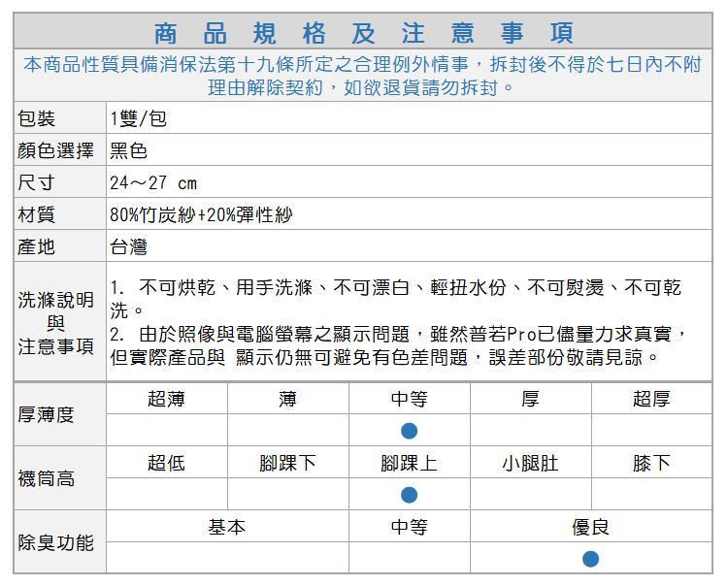Click the 膝下 sock height label

(x=651, y=463)
